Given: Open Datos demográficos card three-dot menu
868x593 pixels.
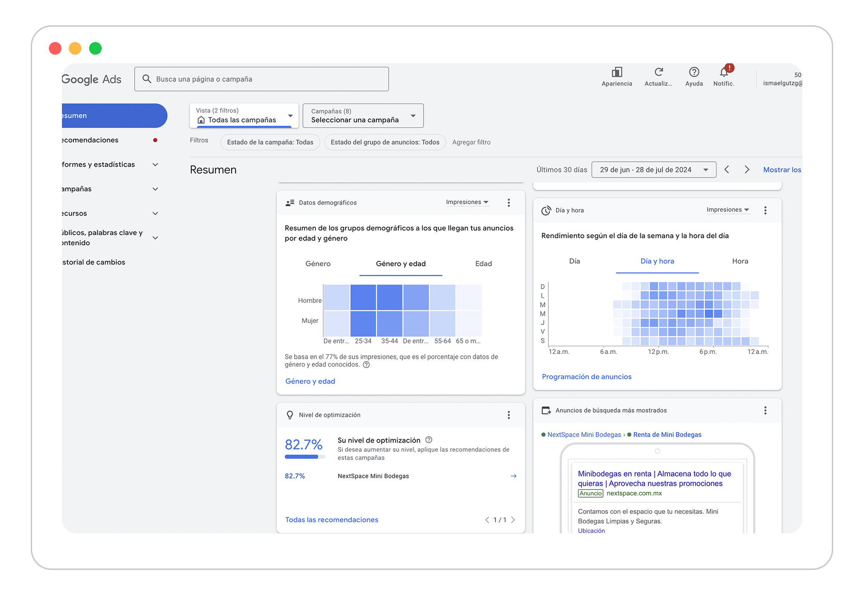Looking at the screenshot, I should 509,203.
